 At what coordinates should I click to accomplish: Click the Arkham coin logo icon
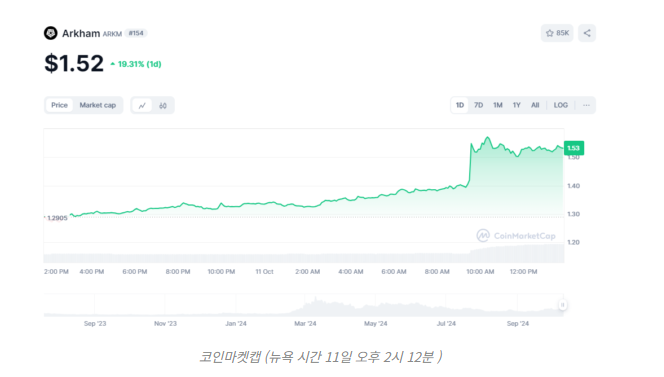coord(50,33)
